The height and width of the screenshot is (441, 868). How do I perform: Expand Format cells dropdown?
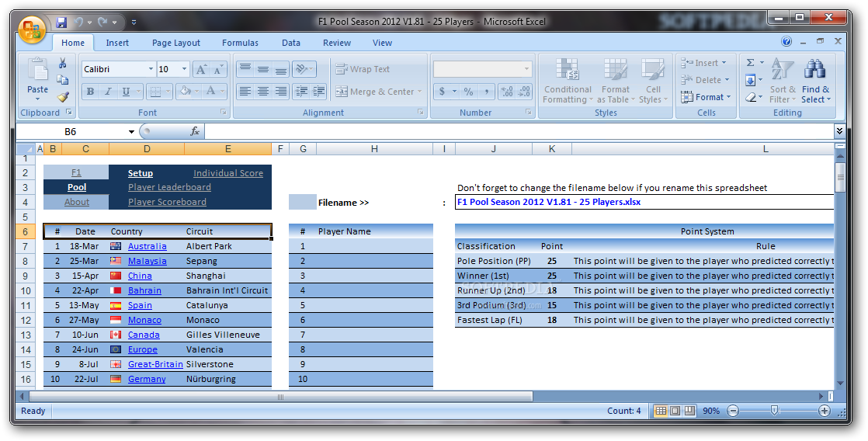[x=728, y=97]
